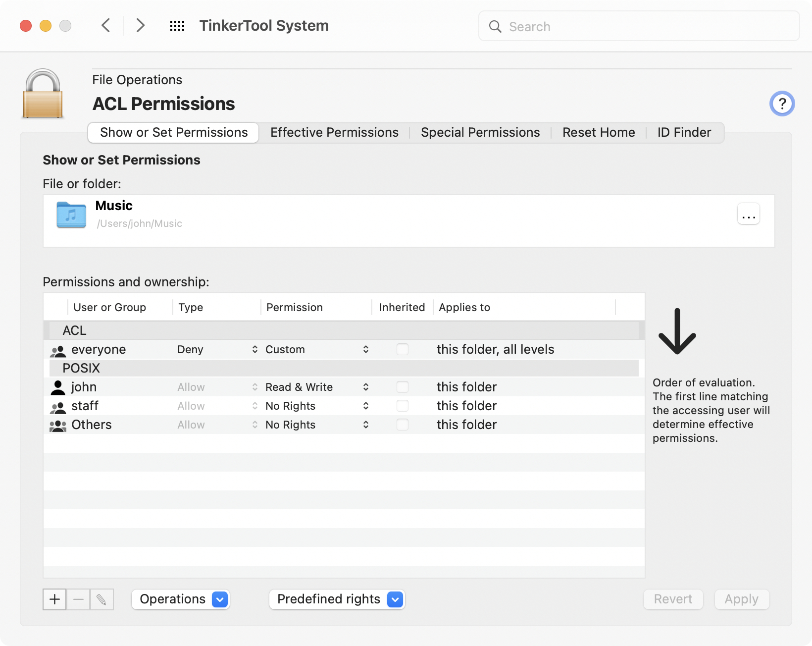The width and height of the screenshot is (812, 646).
Task: Open the Operations dropdown
Action: (x=180, y=599)
